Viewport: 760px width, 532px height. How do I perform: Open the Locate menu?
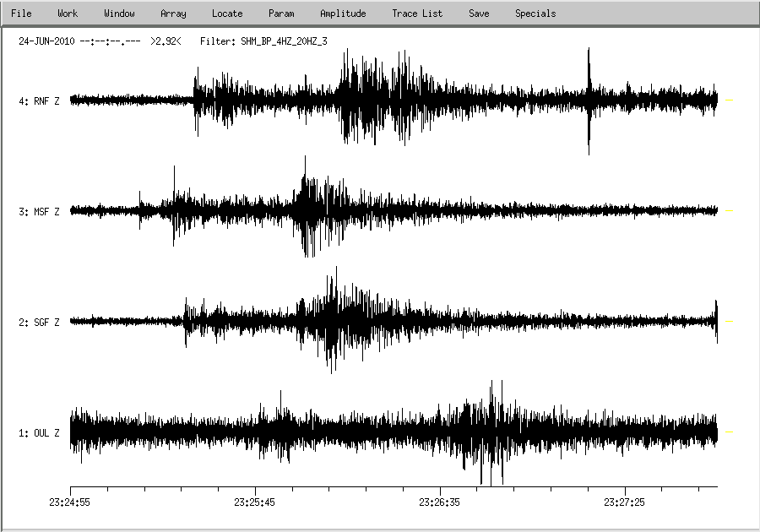pos(227,14)
